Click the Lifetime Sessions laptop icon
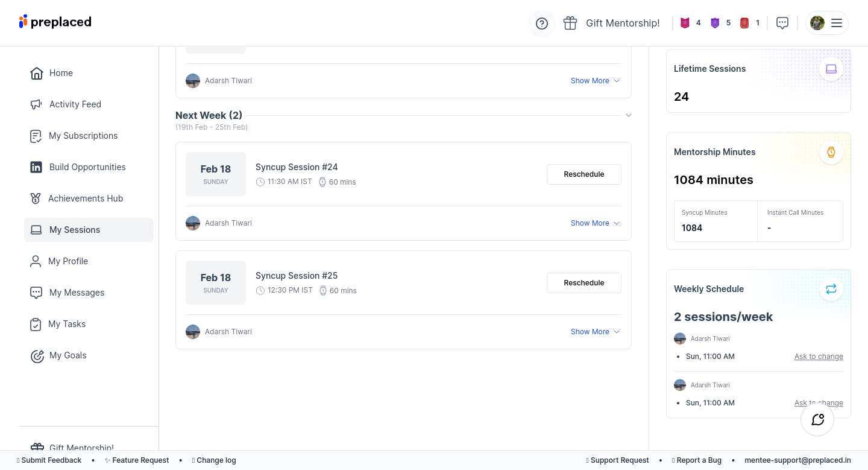Image resolution: width=868 pixels, height=470 pixels. 831,69
